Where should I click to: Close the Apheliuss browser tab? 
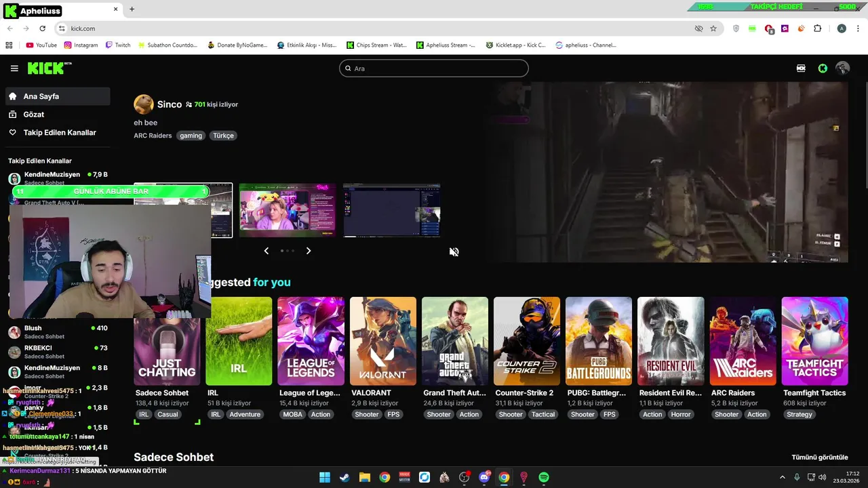click(115, 9)
